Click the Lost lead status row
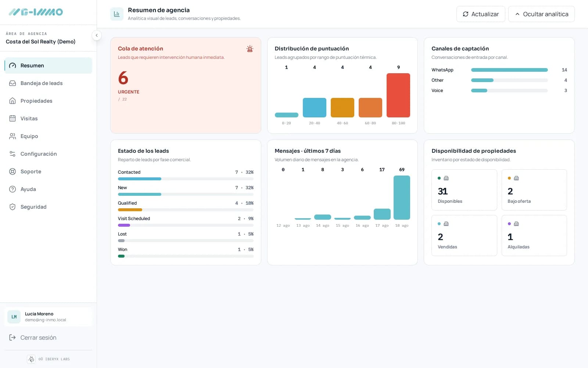 186,237
